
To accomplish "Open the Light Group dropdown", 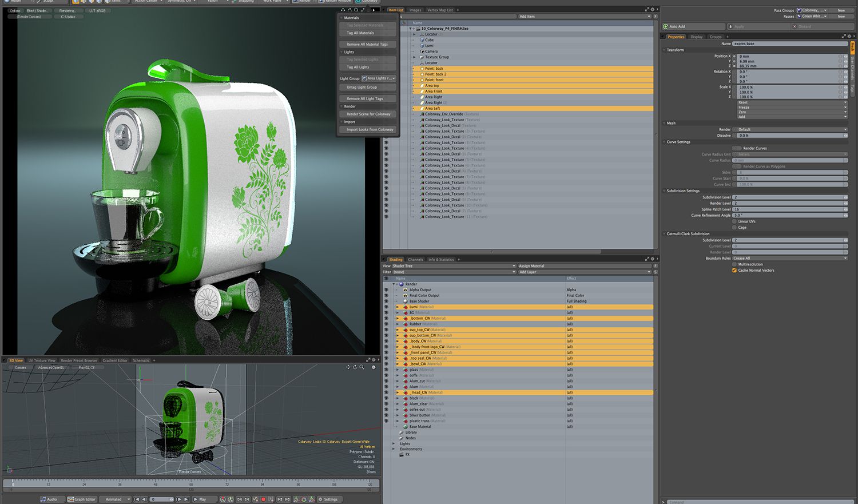I will click(x=379, y=78).
